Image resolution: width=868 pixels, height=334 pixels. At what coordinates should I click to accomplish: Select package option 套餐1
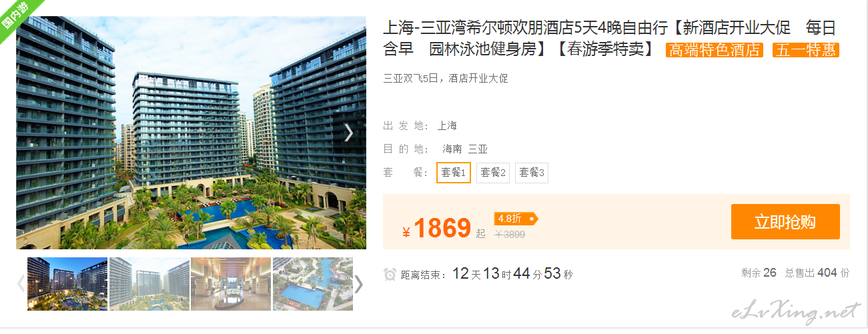(454, 173)
